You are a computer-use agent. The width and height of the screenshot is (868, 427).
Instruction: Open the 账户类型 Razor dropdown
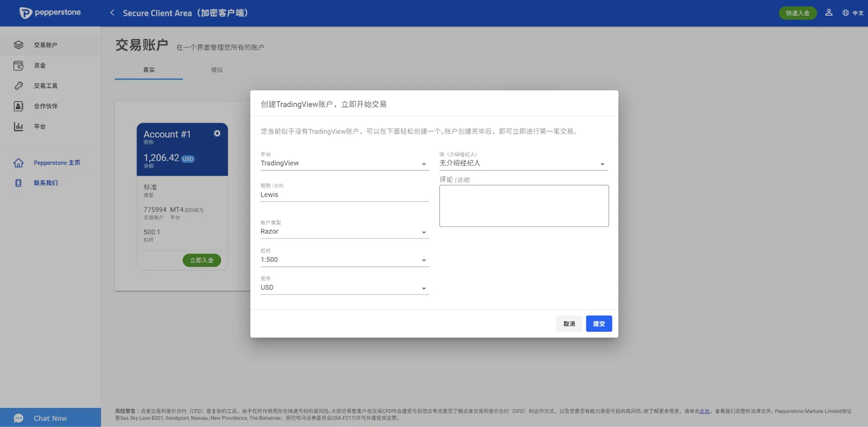(x=344, y=231)
